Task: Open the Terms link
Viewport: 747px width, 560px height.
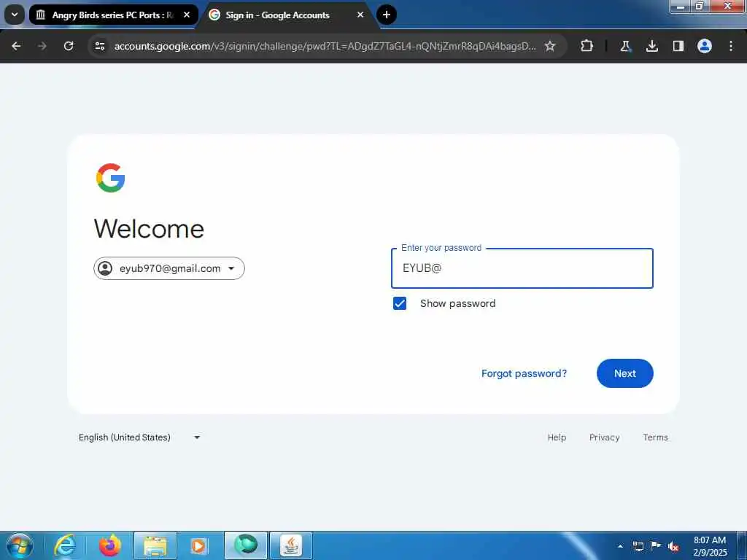Action: tap(656, 437)
